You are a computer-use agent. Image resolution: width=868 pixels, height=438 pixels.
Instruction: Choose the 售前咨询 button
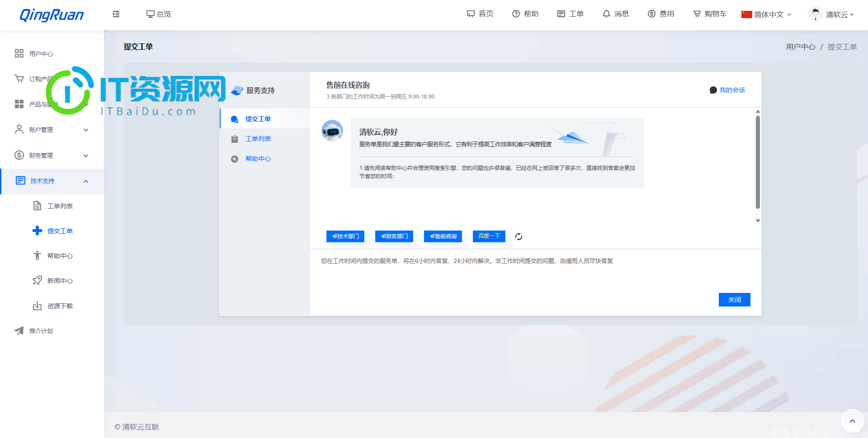pyautogui.click(x=443, y=236)
